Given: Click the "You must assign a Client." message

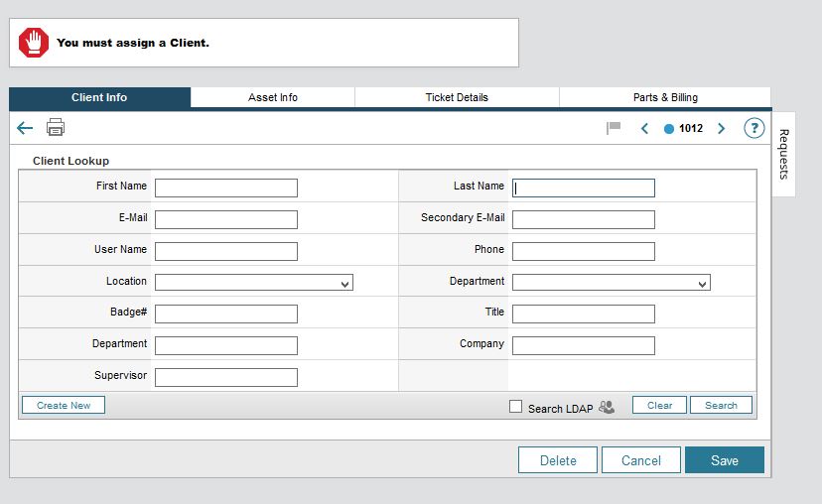Looking at the screenshot, I should click(x=133, y=43).
